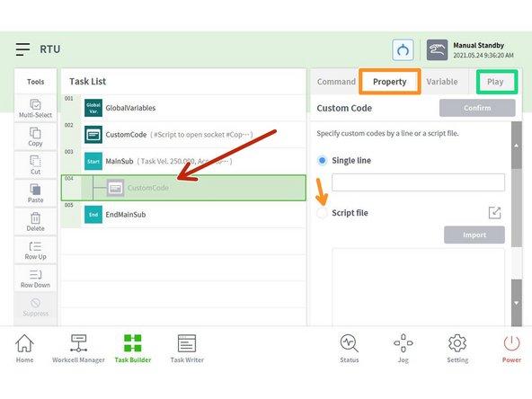Click the Copy tool
The image size is (532, 399).
click(35, 137)
